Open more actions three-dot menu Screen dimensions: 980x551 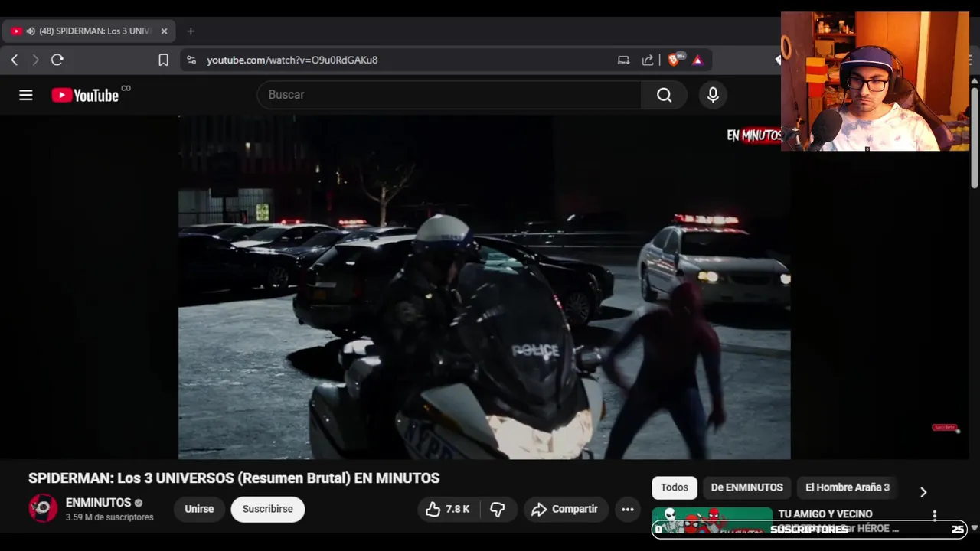coord(628,509)
